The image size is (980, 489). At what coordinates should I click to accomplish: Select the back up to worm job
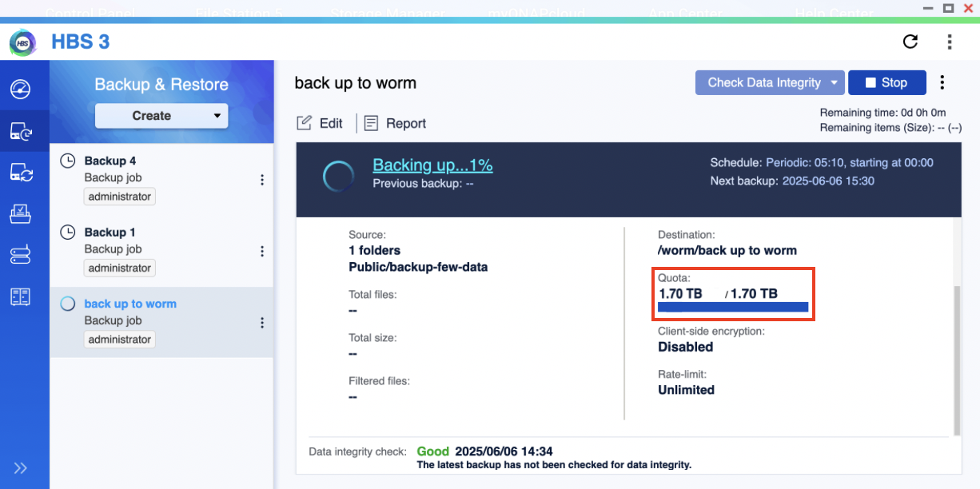coord(130,304)
